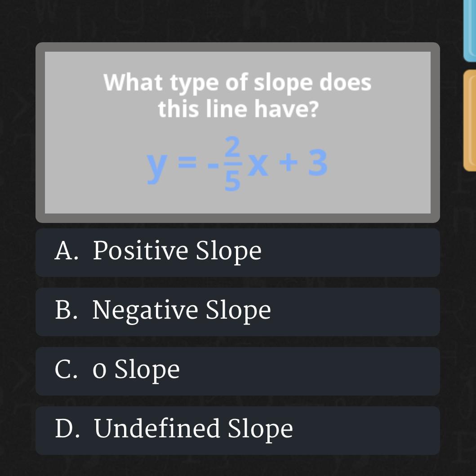
Task: Click the word 'Undefined' in option D
Action: click(157, 428)
